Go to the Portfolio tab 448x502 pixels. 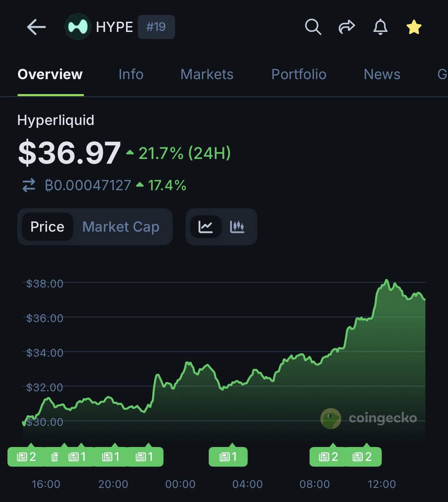pos(299,74)
